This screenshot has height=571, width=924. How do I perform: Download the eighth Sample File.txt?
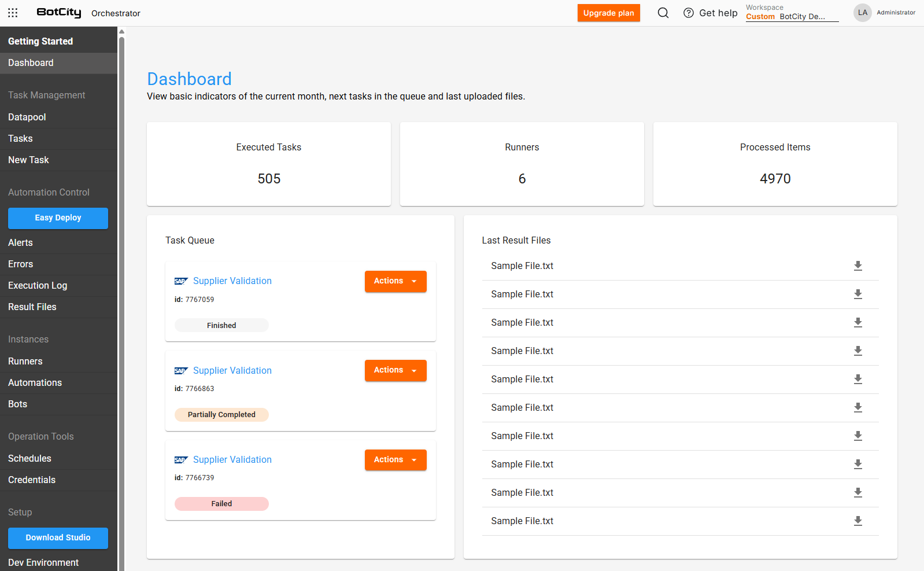[858, 464]
